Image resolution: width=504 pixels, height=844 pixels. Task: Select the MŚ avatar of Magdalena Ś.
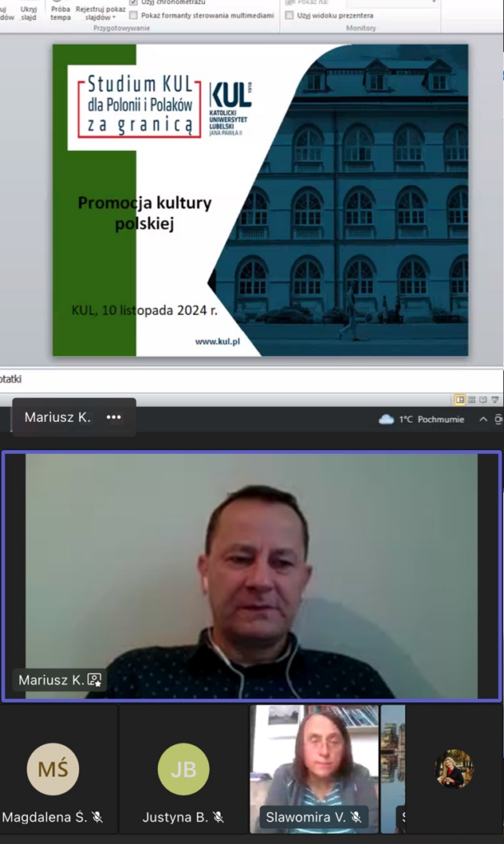[x=53, y=769]
